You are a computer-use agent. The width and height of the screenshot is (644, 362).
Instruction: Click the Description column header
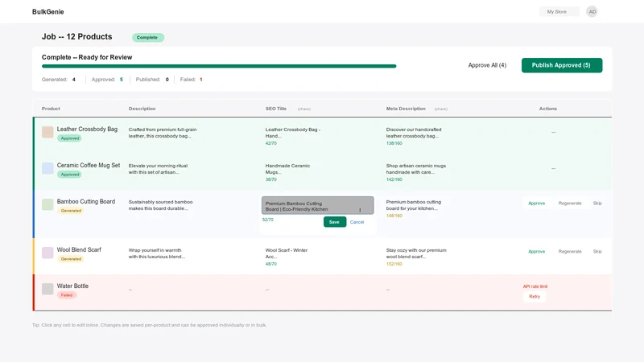(142, 109)
